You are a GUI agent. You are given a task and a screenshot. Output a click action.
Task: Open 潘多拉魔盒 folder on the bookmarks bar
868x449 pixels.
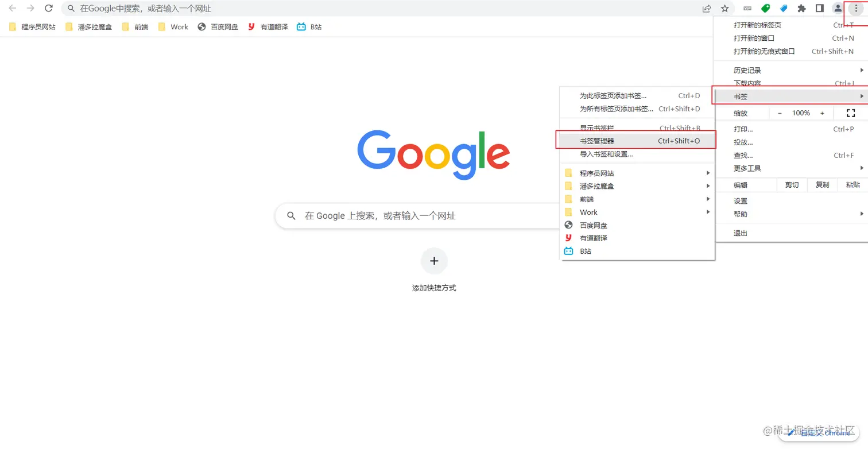click(89, 27)
